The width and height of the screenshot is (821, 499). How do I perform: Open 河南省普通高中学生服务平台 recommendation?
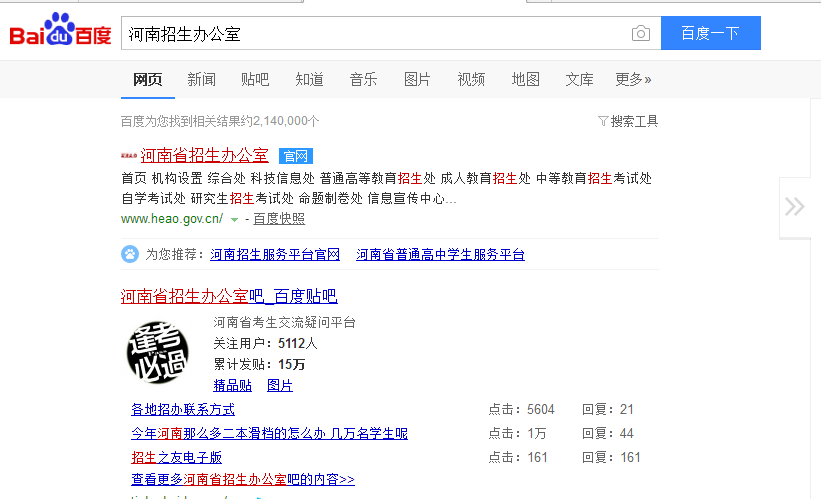[x=440, y=254]
